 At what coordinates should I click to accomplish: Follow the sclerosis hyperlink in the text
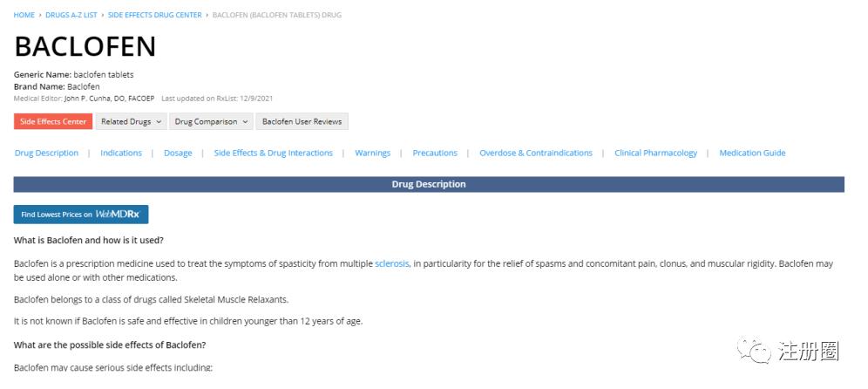[x=392, y=263]
